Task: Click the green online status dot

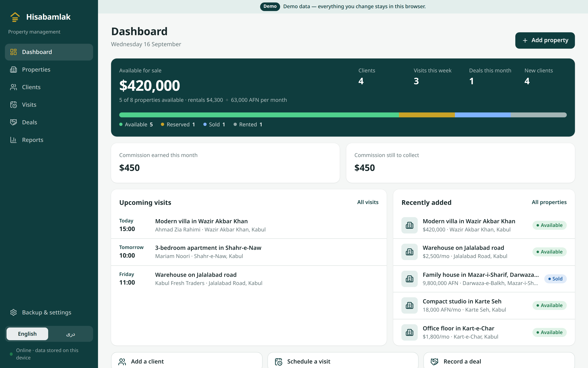Action: tap(11, 354)
